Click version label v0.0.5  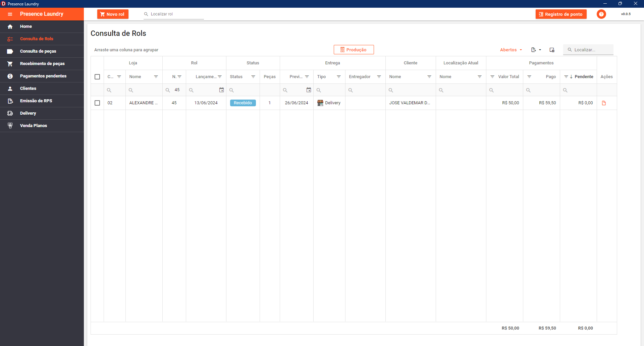point(626,14)
